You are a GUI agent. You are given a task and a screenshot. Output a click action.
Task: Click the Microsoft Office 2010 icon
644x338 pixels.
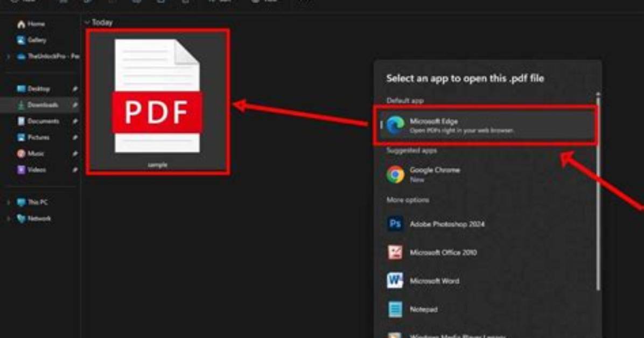coord(395,252)
